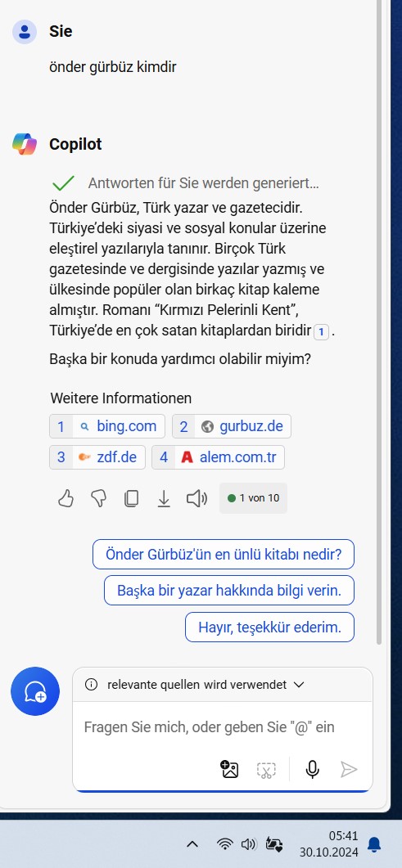Image resolution: width=402 pixels, height=868 pixels.
Task: Click the thumbs down dislike icon
Action: [98, 499]
